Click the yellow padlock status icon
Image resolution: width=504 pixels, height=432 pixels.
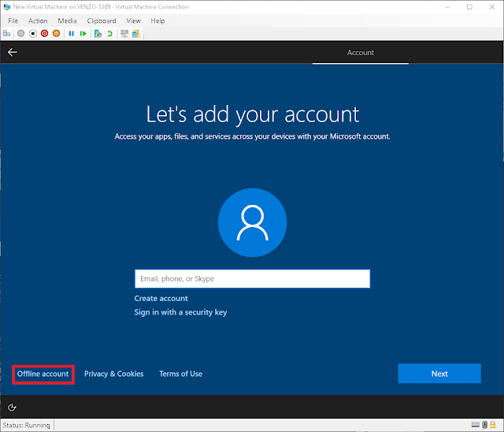493,425
